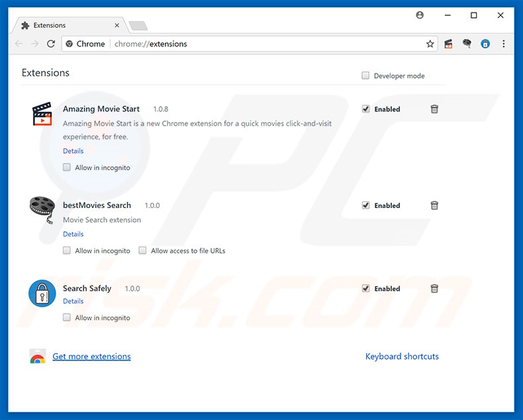Click the Chrome Web Store icon
523x420 pixels.
tap(37, 356)
